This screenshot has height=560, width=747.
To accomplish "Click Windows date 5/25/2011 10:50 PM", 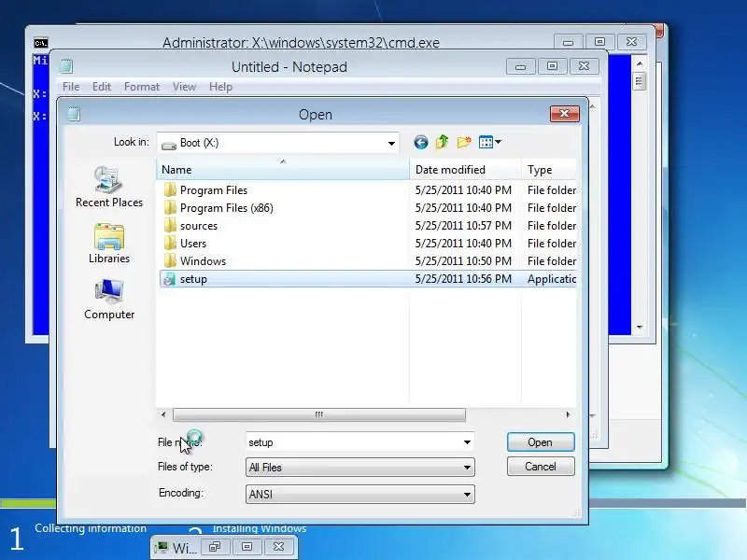I will click(x=463, y=261).
